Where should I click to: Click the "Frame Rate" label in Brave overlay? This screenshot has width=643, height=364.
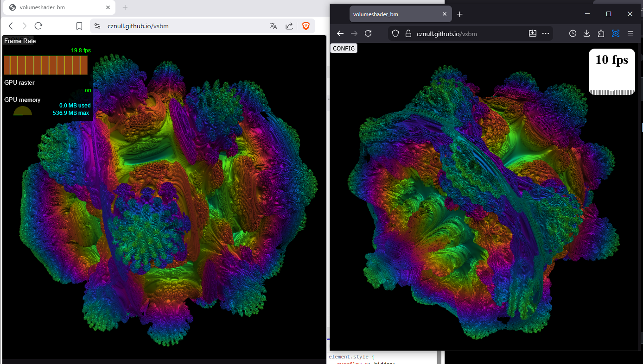pos(20,41)
